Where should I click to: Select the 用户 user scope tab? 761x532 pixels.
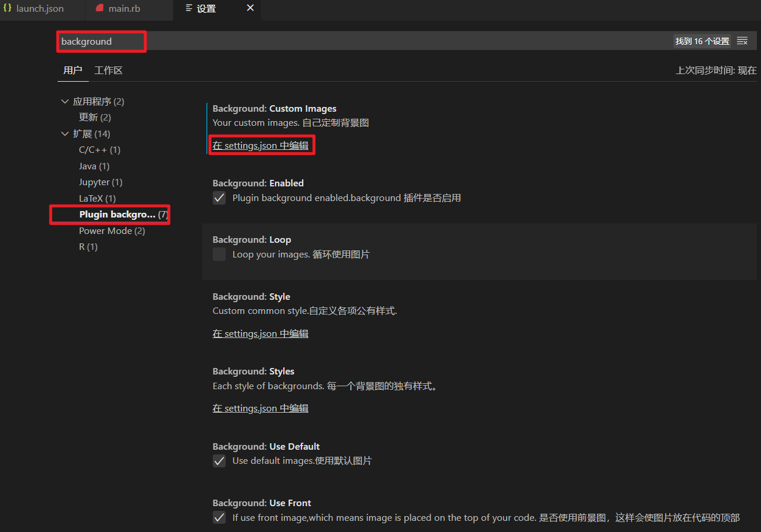(73, 70)
